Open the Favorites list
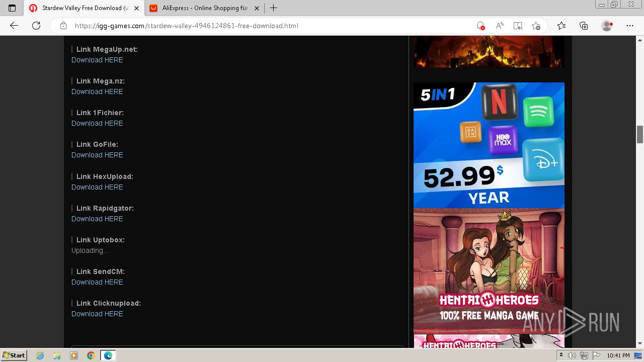644x362 pixels. 561,26
